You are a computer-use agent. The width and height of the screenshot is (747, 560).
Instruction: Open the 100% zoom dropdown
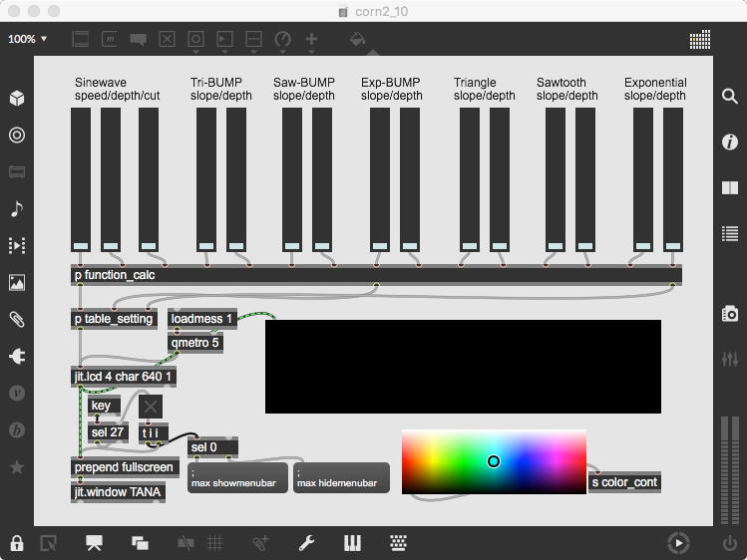[27, 39]
